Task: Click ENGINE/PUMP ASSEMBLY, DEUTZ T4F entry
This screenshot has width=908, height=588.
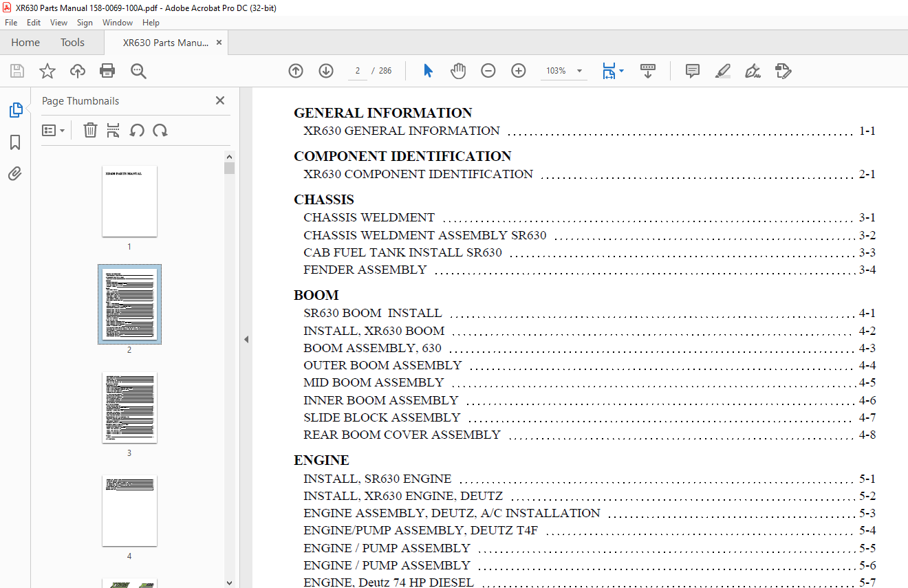Action: pyautogui.click(x=589, y=530)
